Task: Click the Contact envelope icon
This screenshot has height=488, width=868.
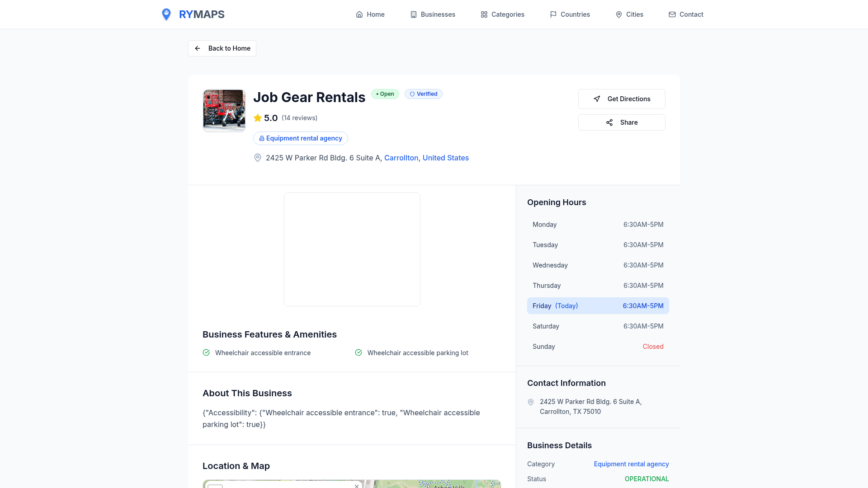Action: (672, 14)
